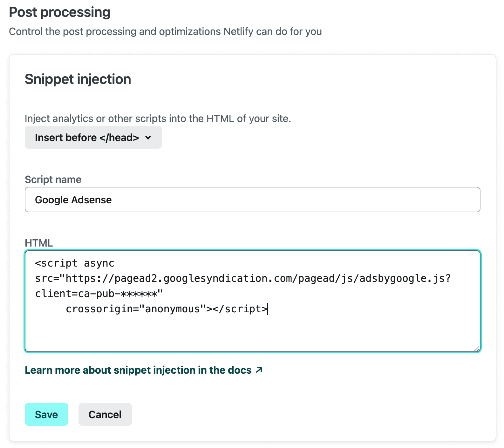This screenshot has height=448, width=504.
Task: Click the post processing description text
Action: 165,32
